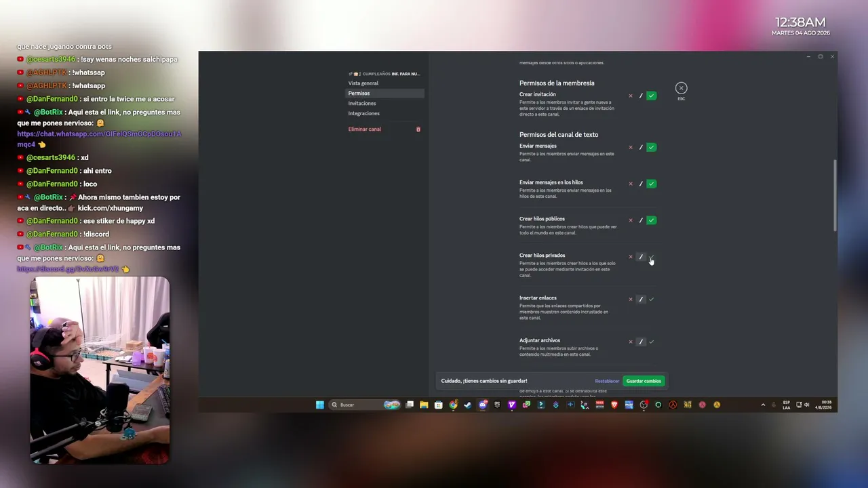This screenshot has height=488, width=868.
Task: Open the chat.whatsapp.com link in stream chat
Action: (100, 138)
